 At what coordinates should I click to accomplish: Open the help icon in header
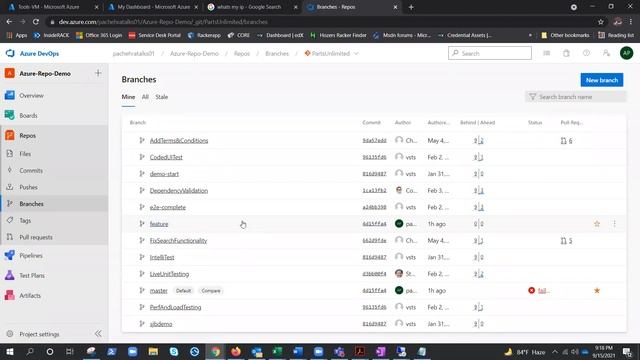click(x=586, y=53)
